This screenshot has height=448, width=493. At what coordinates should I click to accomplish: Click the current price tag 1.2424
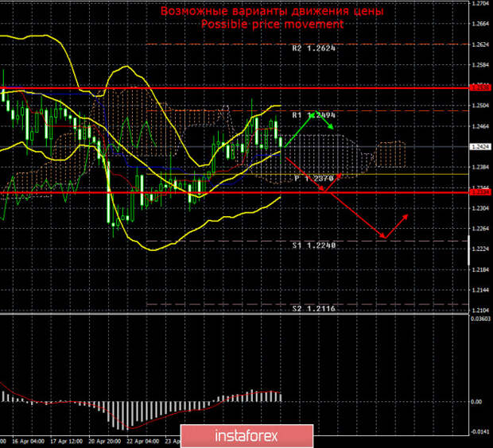click(x=480, y=147)
